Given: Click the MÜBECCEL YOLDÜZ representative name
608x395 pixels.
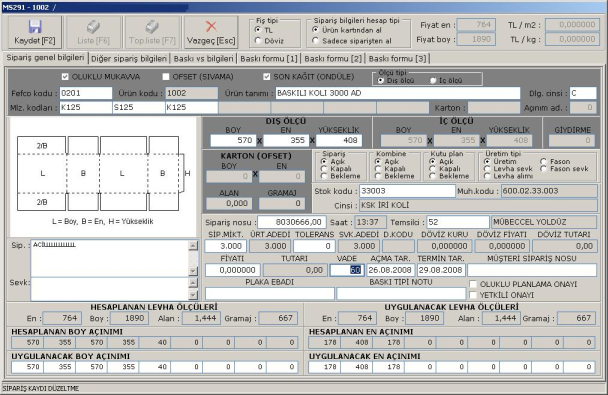Looking at the screenshot, I should (544, 222).
